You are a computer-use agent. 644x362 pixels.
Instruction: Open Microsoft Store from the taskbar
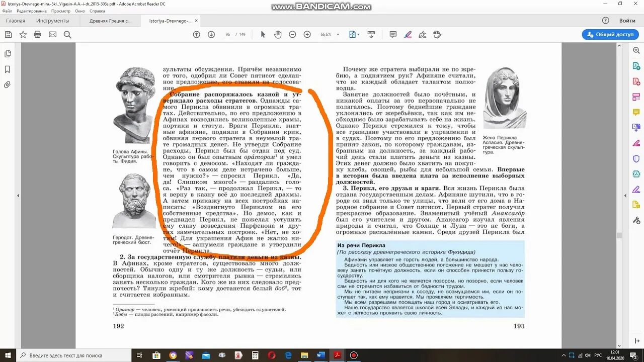[156, 355]
